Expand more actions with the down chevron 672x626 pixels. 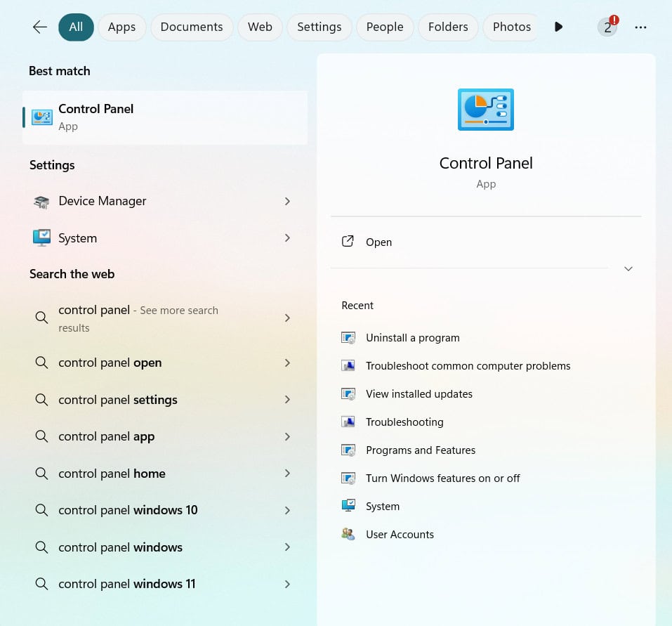[x=628, y=269]
